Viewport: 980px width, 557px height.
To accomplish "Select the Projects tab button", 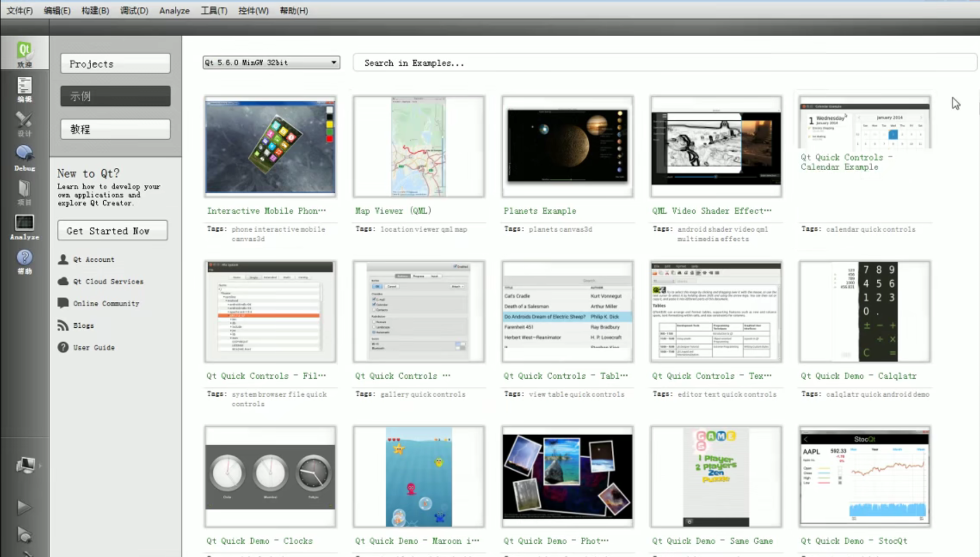I will click(115, 64).
